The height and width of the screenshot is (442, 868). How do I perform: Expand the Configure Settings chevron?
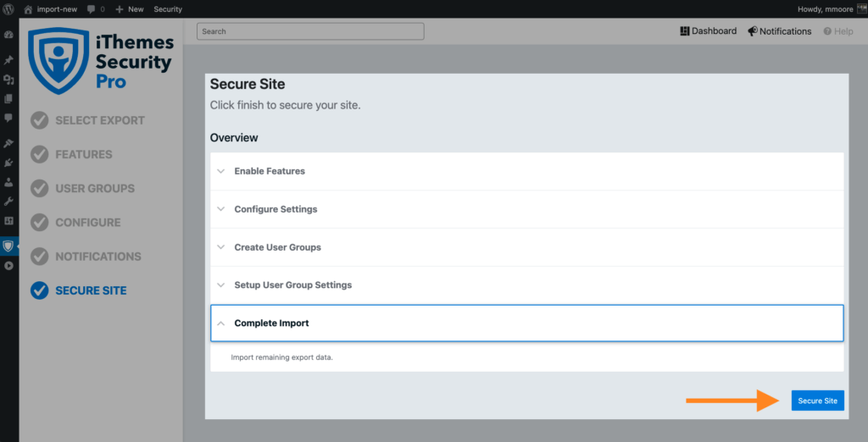(221, 209)
